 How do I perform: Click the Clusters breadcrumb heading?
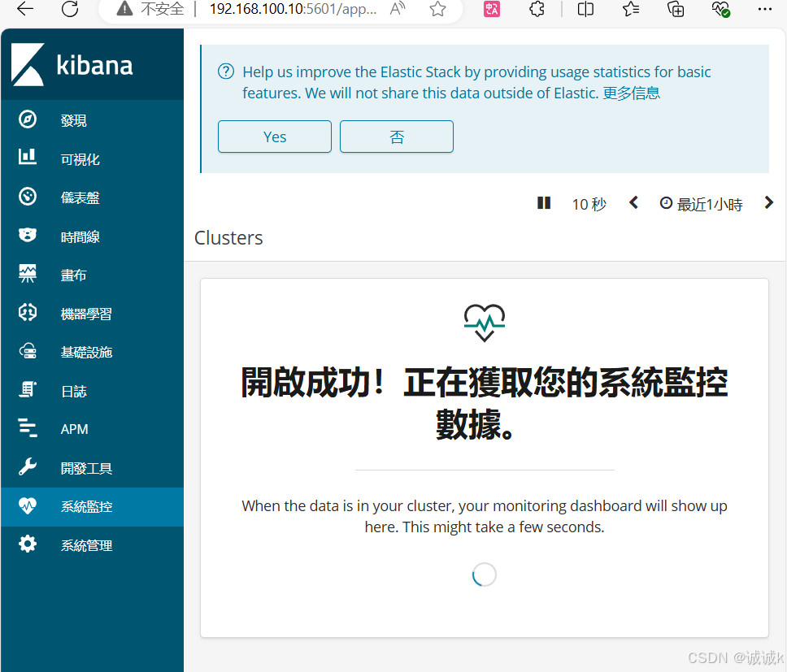[228, 238]
